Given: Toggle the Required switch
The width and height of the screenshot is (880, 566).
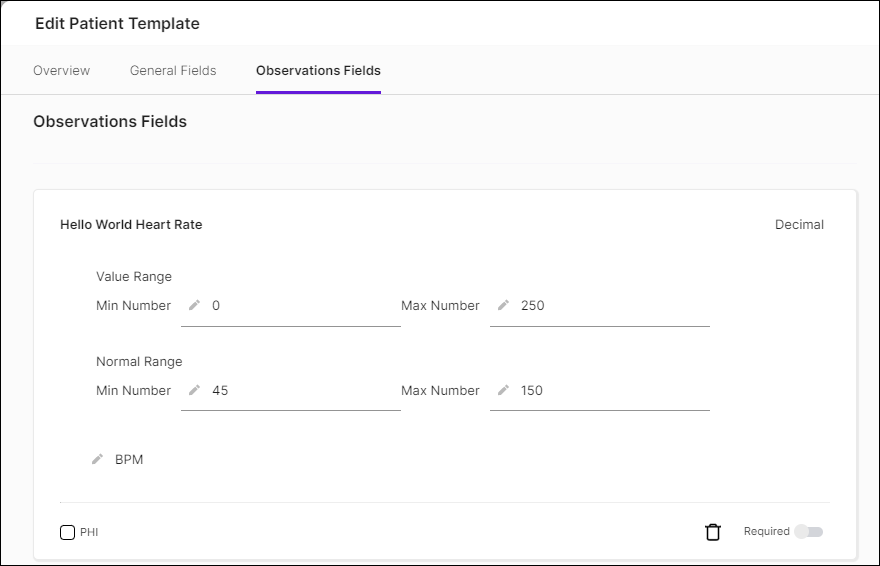Looking at the screenshot, I should (x=809, y=532).
